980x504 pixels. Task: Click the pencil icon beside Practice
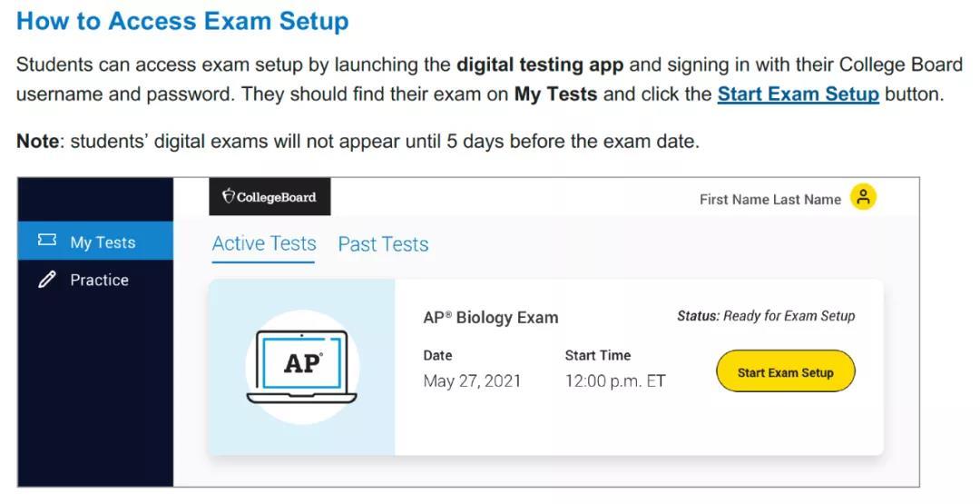[47, 280]
